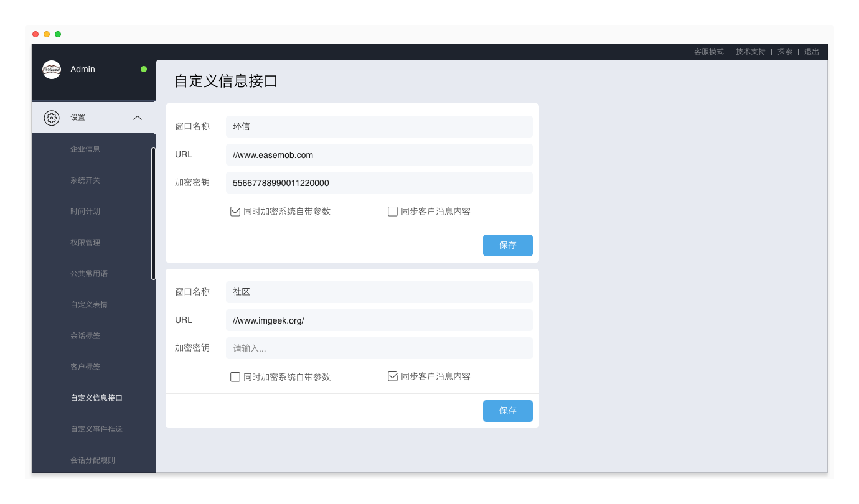Enable 同步客户消息内容 in the 环信 panel
Screen dimensions: 859x504
[x=393, y=212]
